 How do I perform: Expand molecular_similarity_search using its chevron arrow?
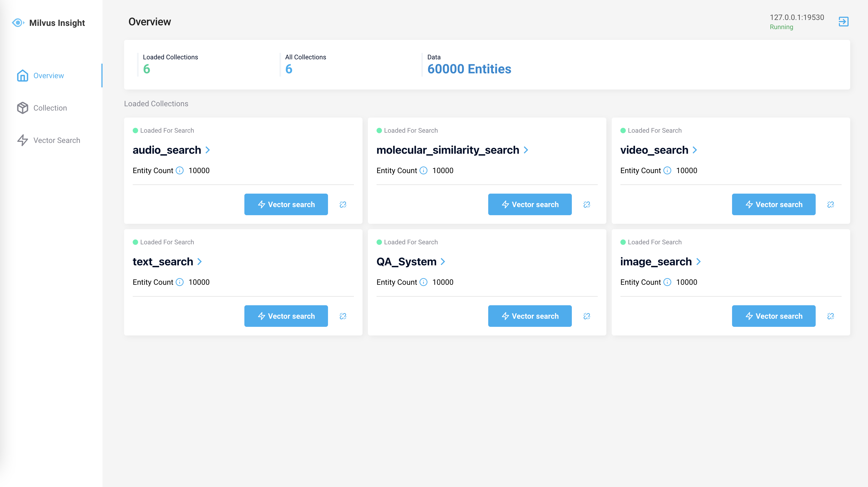(526, 150)
